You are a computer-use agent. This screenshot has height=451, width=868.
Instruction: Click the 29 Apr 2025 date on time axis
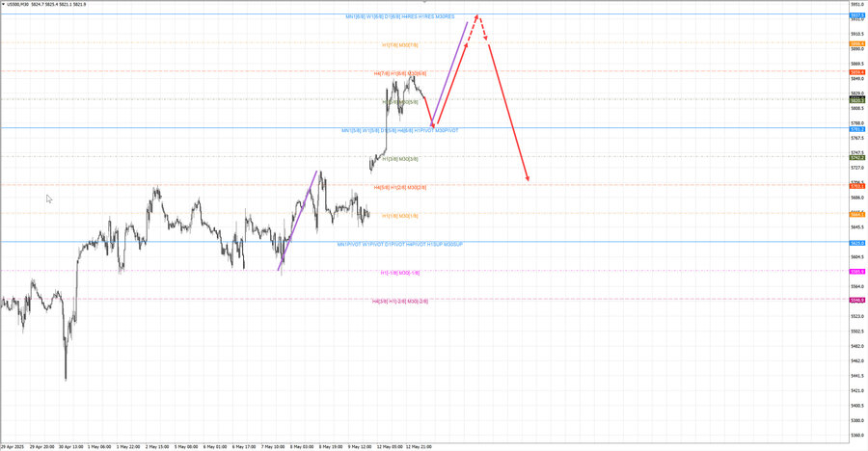tap(13, 446)
